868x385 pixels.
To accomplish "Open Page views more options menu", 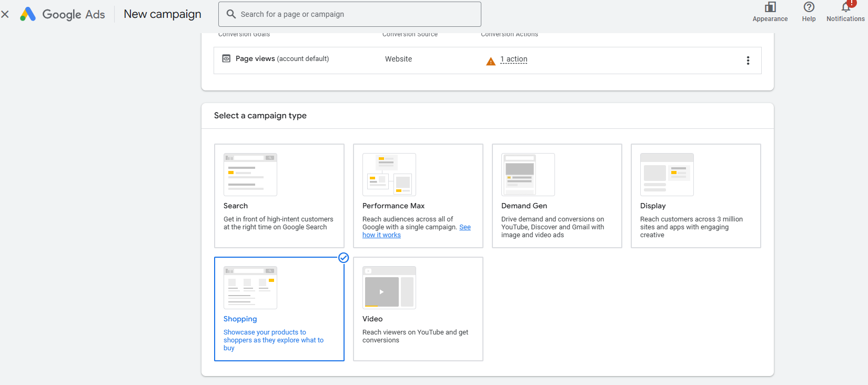I will (748, 60).
